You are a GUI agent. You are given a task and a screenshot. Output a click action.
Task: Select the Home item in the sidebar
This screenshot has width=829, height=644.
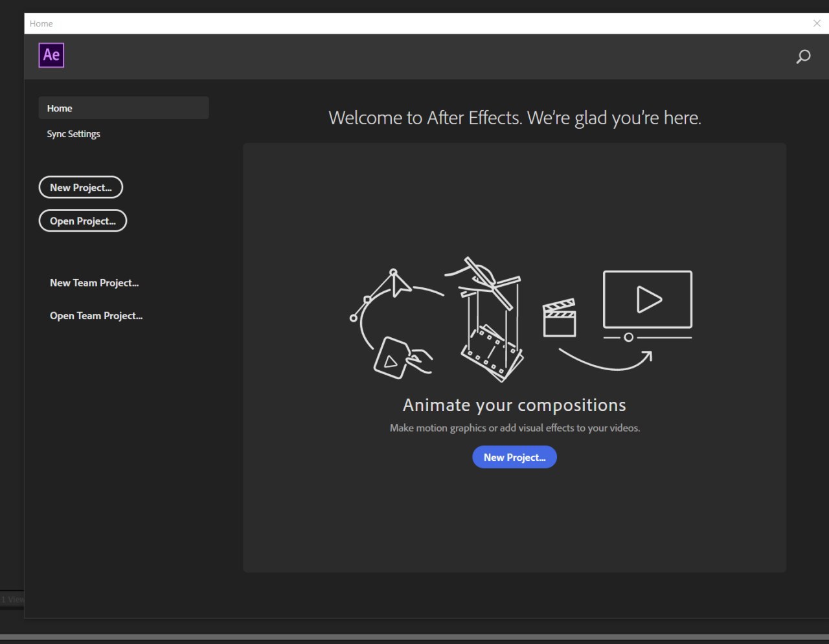click(x=124, y=108)
